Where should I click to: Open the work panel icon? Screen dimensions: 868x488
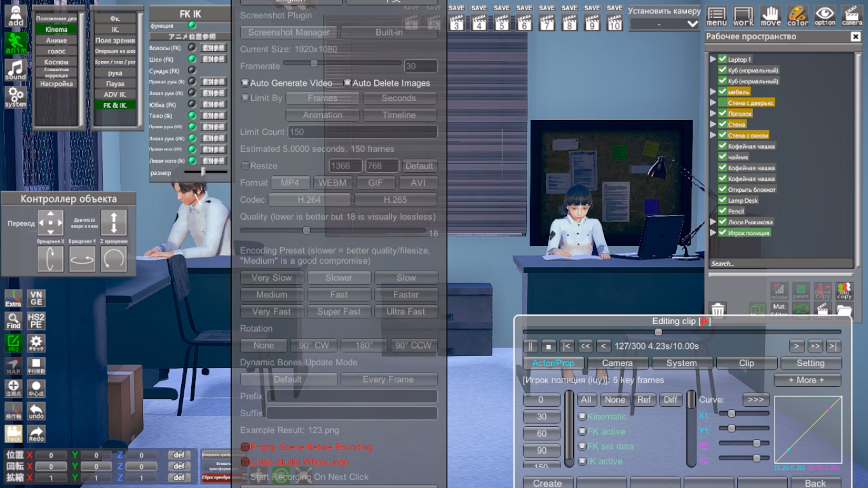743,16
